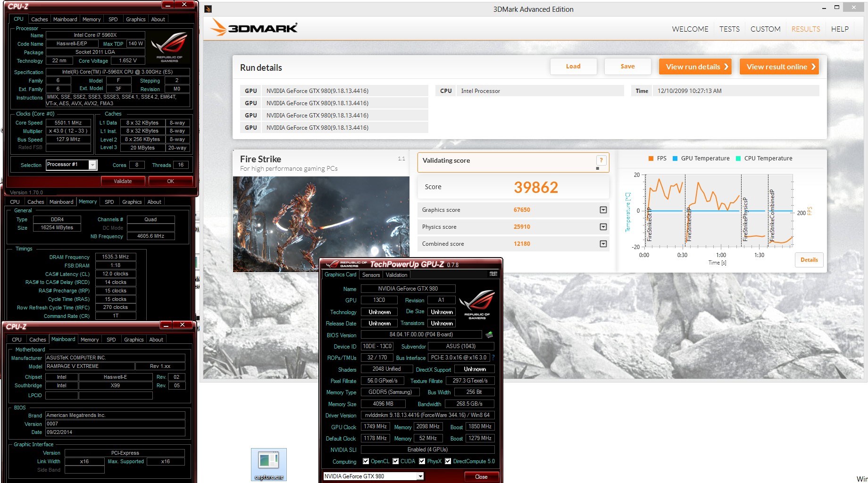Click the help question mark in Validating score box

(x=601, y=160)
